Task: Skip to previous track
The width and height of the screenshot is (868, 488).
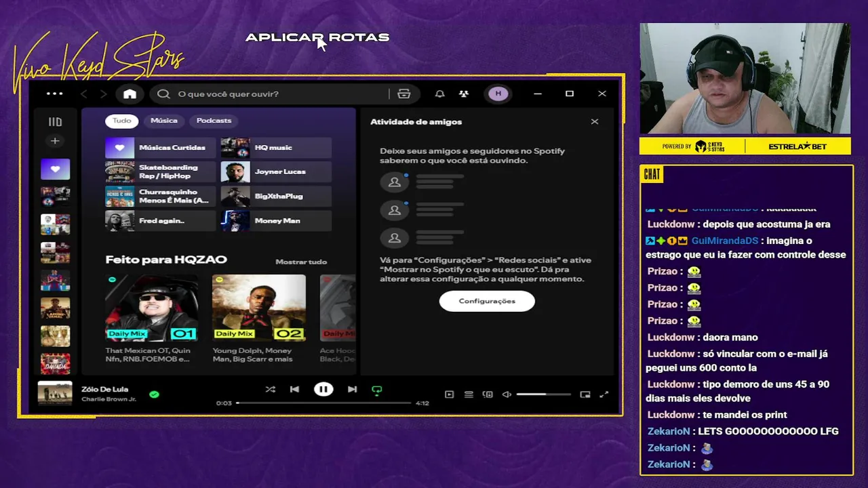Action: point(294,389)
